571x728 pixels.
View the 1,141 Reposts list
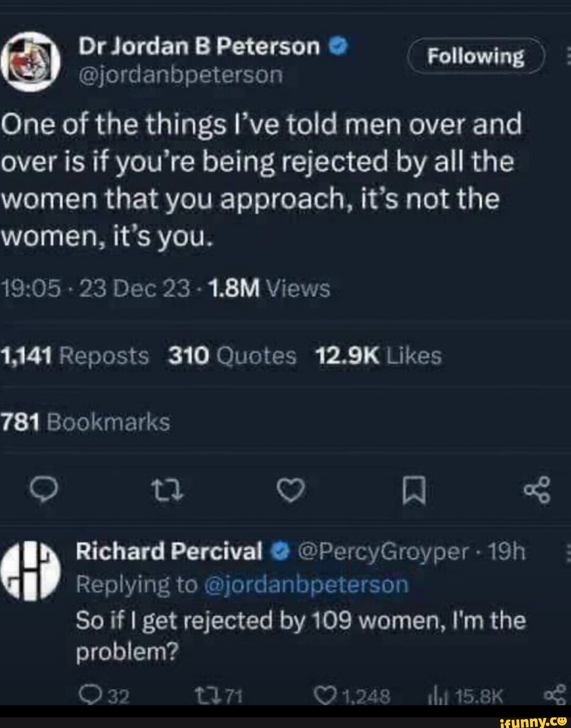75,356
